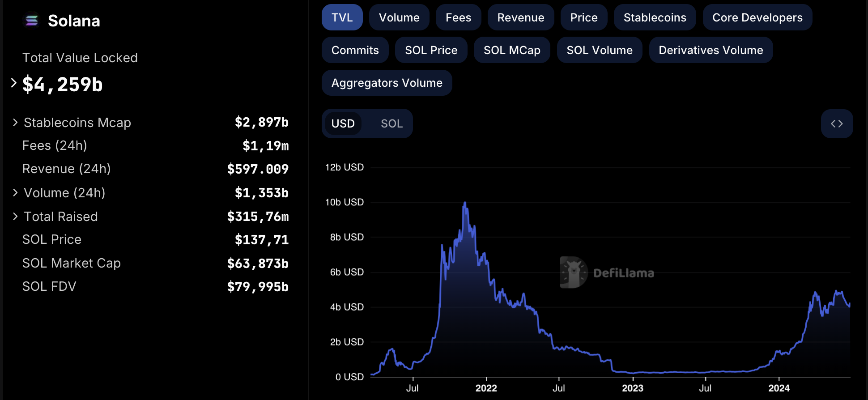Enable the Derivatives Volume chart metric
868x400 pixels.
pos(711,50)
